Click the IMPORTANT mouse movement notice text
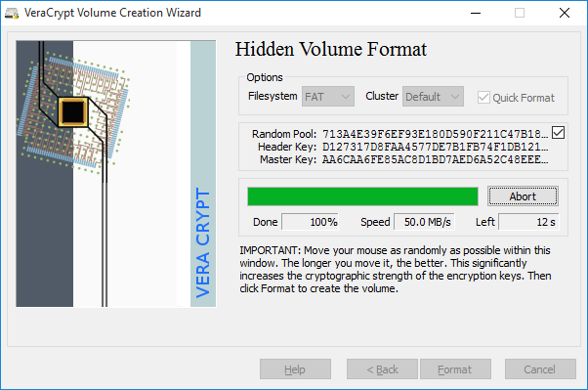588x390 pixels. pyautogui.click(x=396, y=270)
